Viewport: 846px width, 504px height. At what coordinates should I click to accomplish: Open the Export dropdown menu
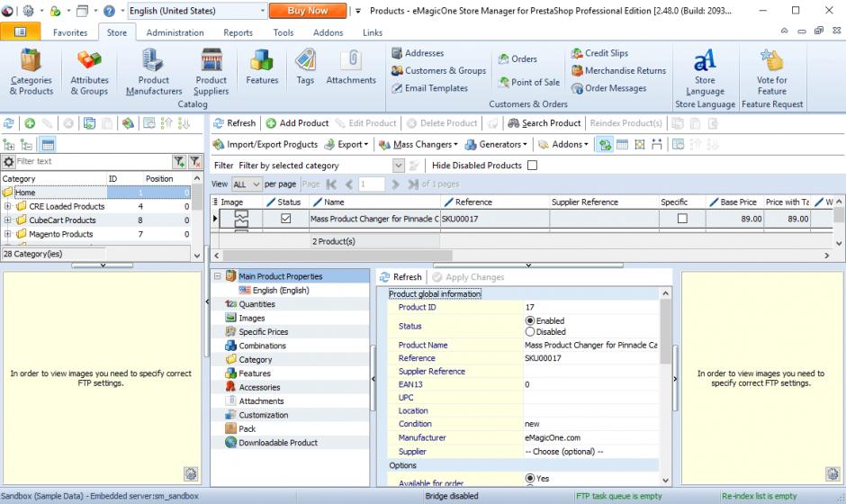point(346,145)
